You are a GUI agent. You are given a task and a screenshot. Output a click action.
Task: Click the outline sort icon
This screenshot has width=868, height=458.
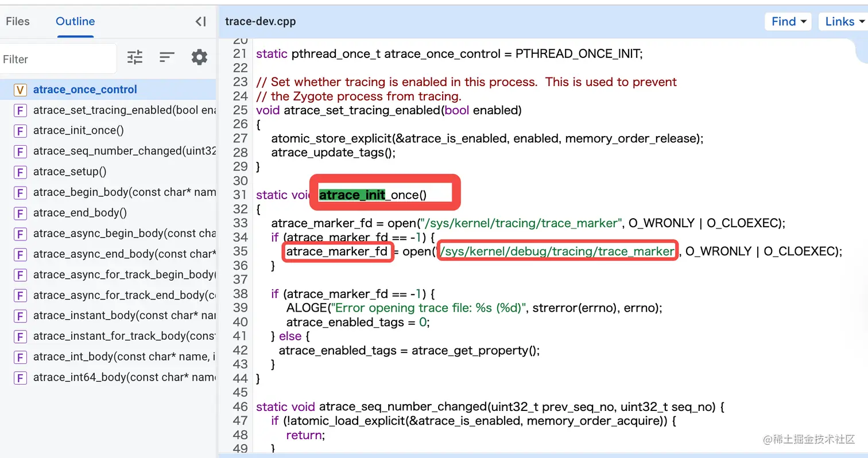(167, 57)
